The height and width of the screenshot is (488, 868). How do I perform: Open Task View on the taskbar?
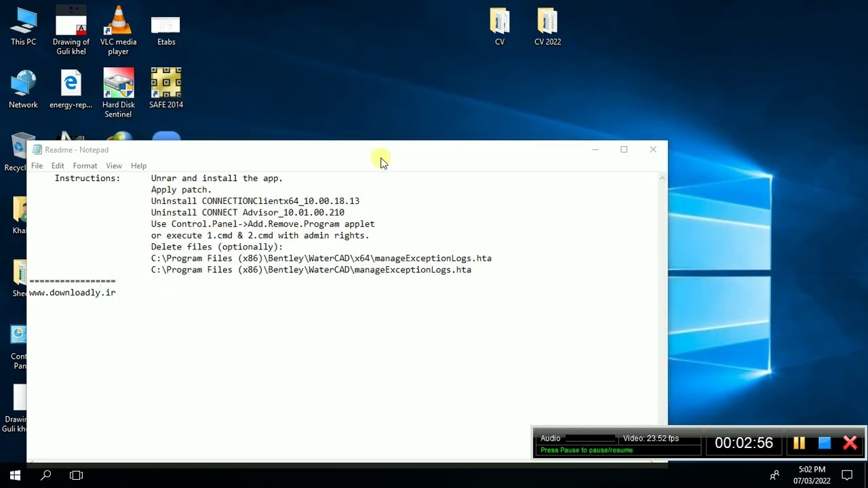[76, 476]
